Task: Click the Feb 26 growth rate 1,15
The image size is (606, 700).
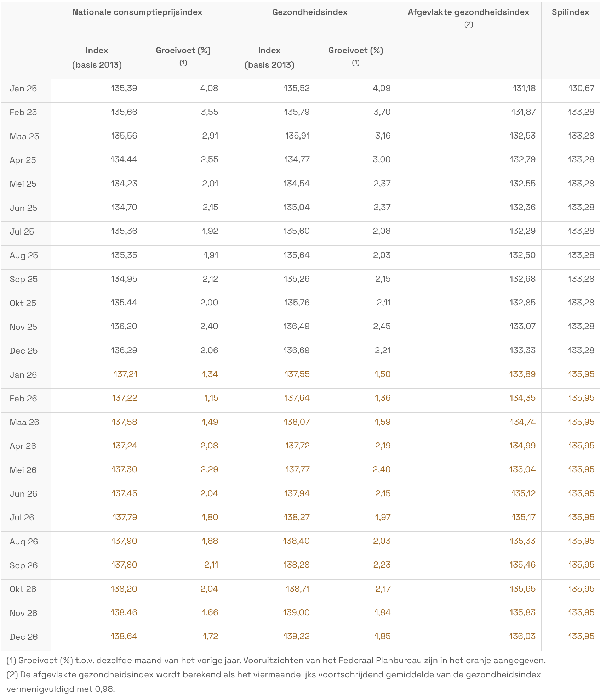Action: (211, 398)
